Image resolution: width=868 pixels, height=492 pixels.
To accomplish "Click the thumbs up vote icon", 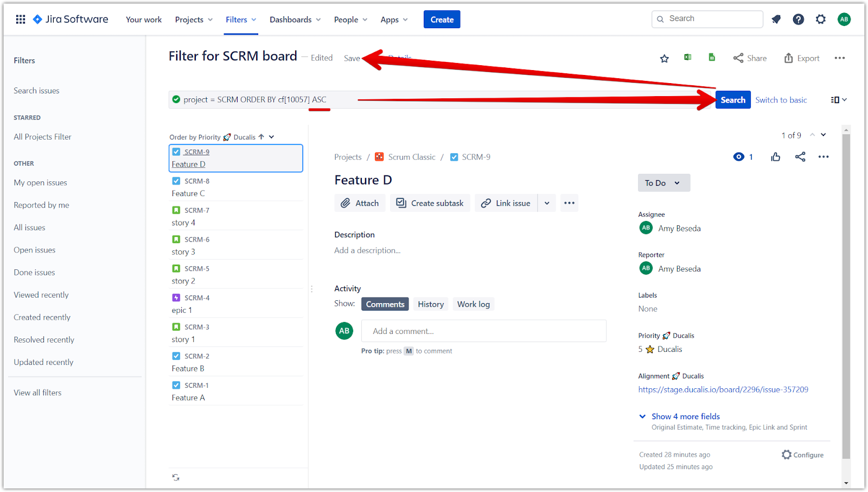I will (x=775, y=157).
